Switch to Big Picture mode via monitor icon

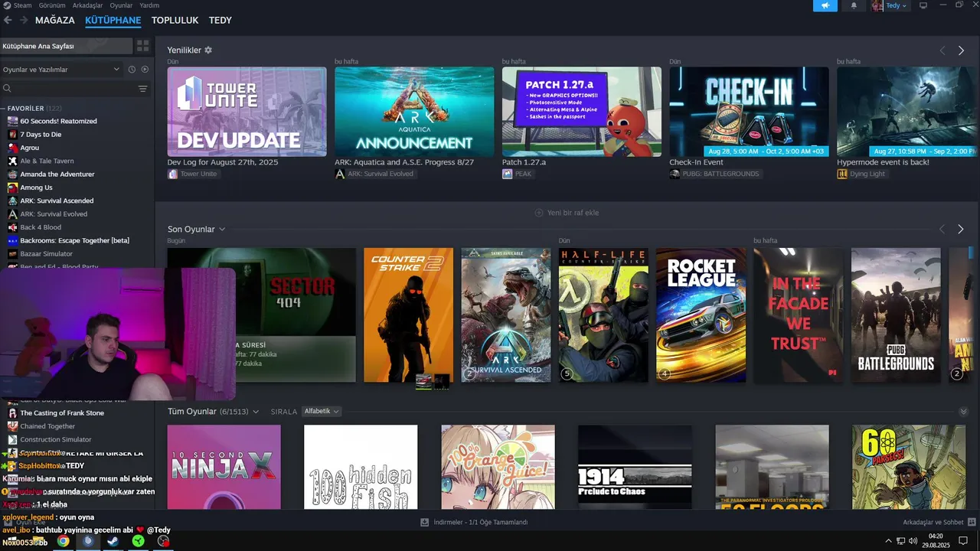click(923, 5)
